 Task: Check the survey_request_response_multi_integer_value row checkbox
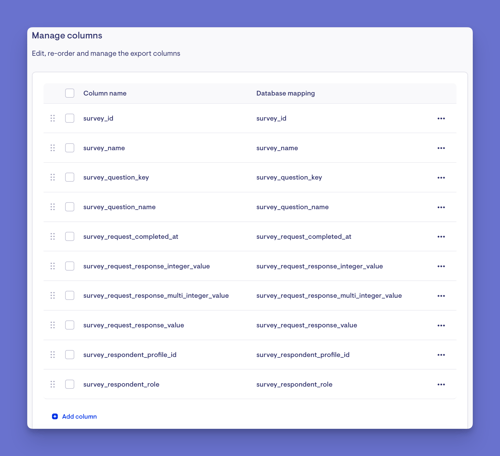[70, 295]
